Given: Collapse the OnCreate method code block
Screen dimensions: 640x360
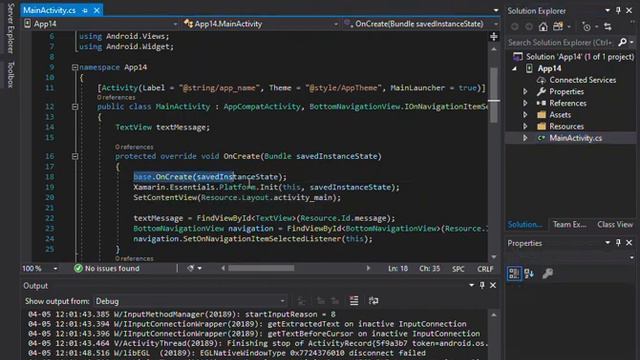Looking at the screenshot, I should (75, 156).
